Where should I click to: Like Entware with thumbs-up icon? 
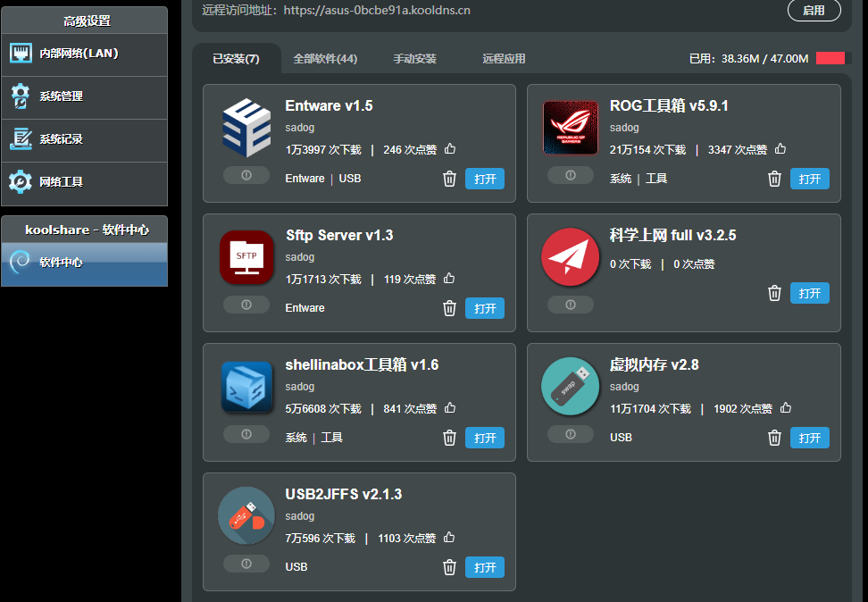(450, 148)
